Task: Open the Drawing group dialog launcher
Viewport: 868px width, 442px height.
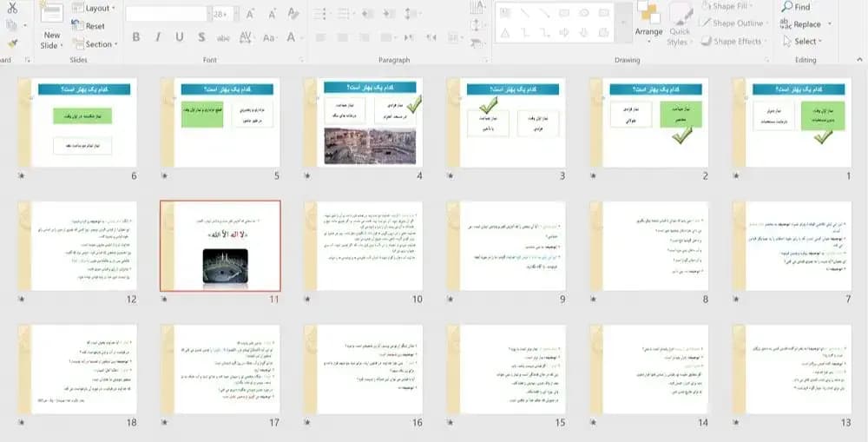Action: click(768, 60)
